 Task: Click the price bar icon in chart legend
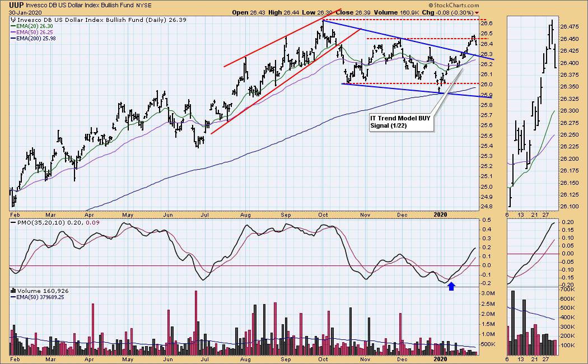point(13,20)
